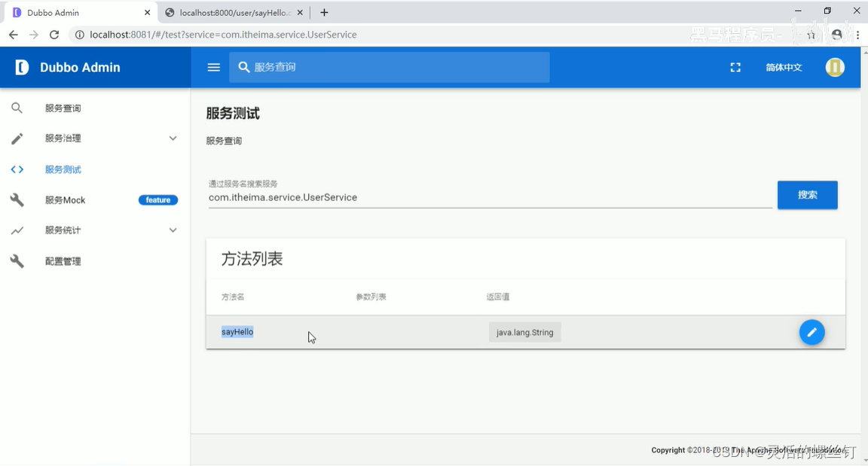Click the 服务统计 chart icon
The width and height of the screenshot is (868, 466).
click(x=17, y=230)
